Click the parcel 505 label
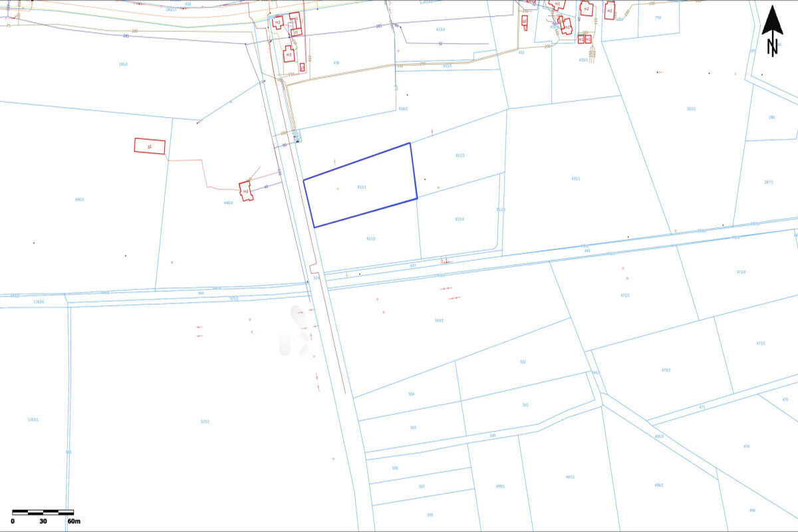The height and width of the screenshot is (532, 798). 413,428
